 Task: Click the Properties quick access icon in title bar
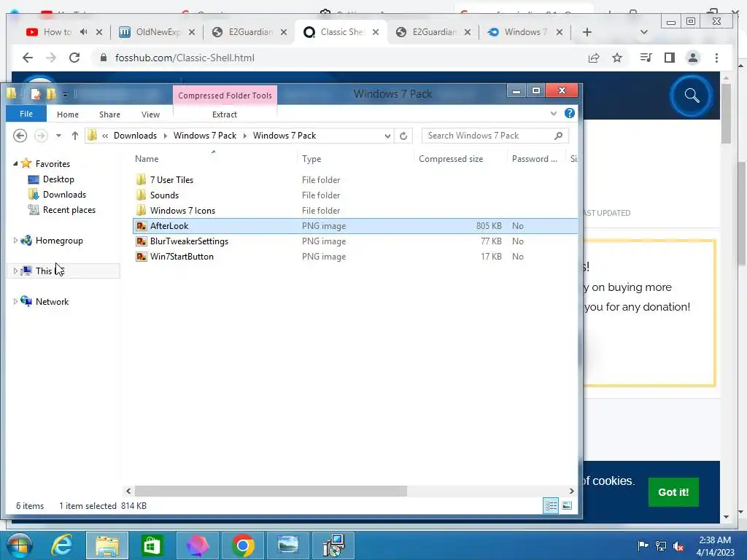[x=35, y=94]
